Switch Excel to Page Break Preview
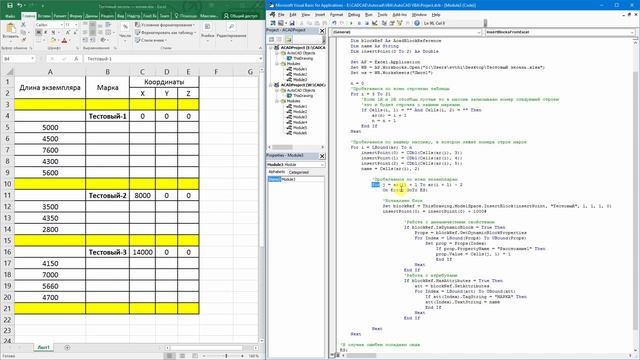 pos(195,356)
